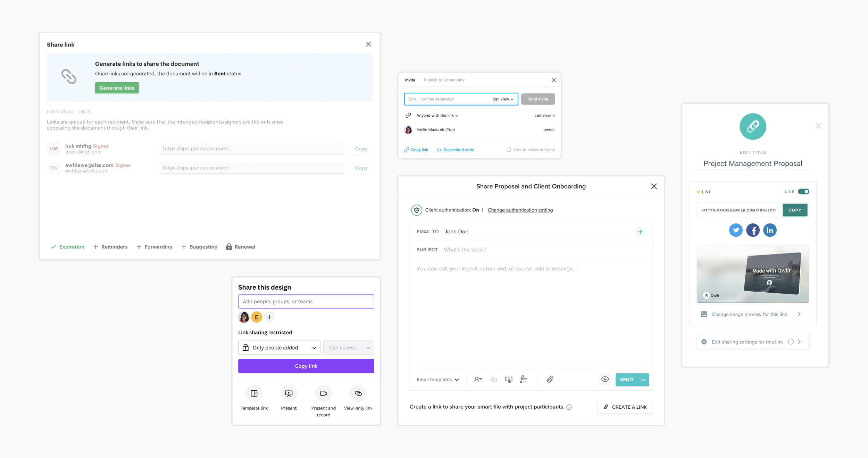
Task: Click the Facebook share icon
Action: (x=753, y=230)
